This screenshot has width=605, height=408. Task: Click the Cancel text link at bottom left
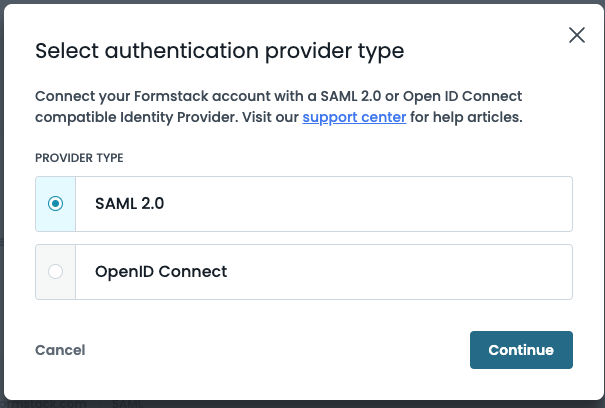click(60, 350)
